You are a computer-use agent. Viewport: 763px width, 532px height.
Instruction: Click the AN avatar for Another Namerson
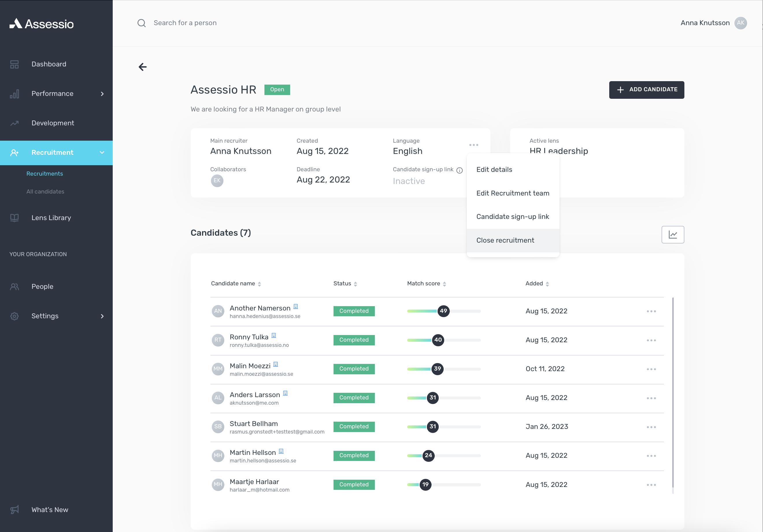pyautogui.click(x=218, y=311)
